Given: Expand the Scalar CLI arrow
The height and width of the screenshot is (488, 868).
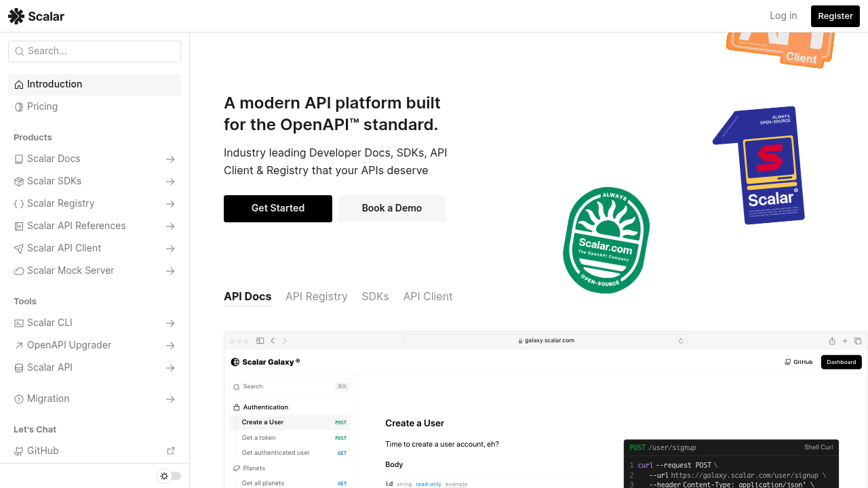Looking at the screenshot, I should (x=170, y=323).
